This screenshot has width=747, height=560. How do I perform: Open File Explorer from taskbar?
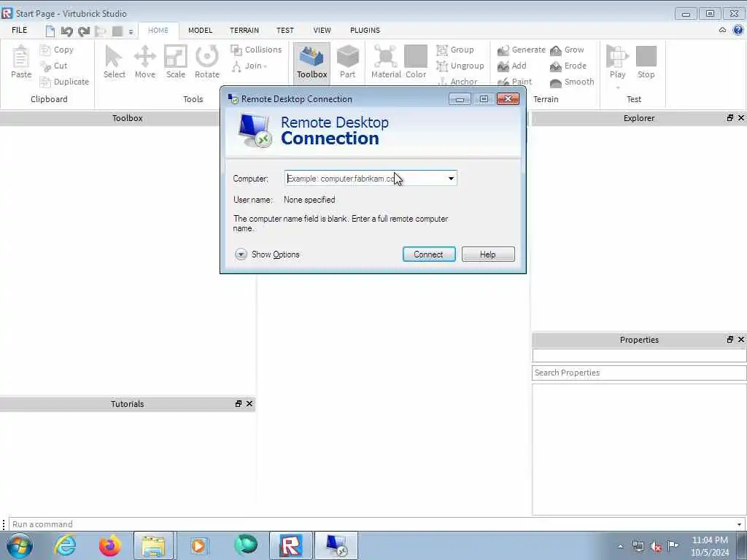click(x=153, y=545)
